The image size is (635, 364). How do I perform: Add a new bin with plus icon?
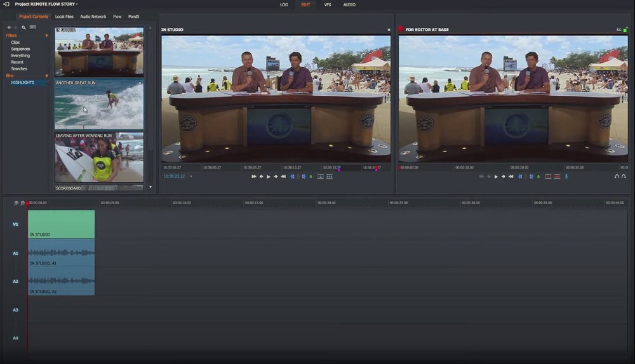[46, 75]
